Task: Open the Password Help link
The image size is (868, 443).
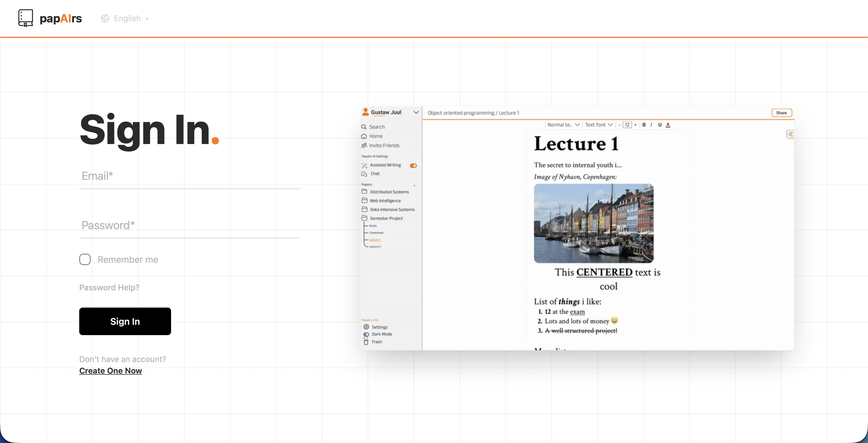Action: [x=109, y=287]
